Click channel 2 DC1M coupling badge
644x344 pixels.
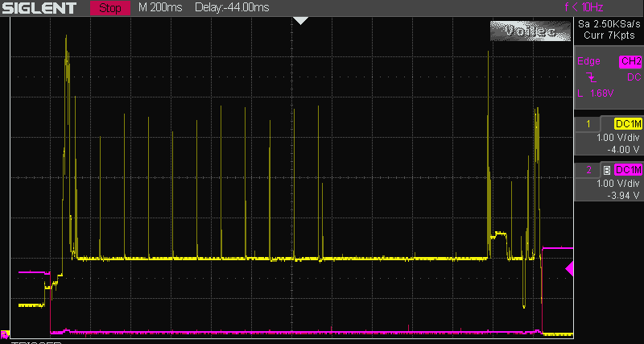tap(628, 170)
